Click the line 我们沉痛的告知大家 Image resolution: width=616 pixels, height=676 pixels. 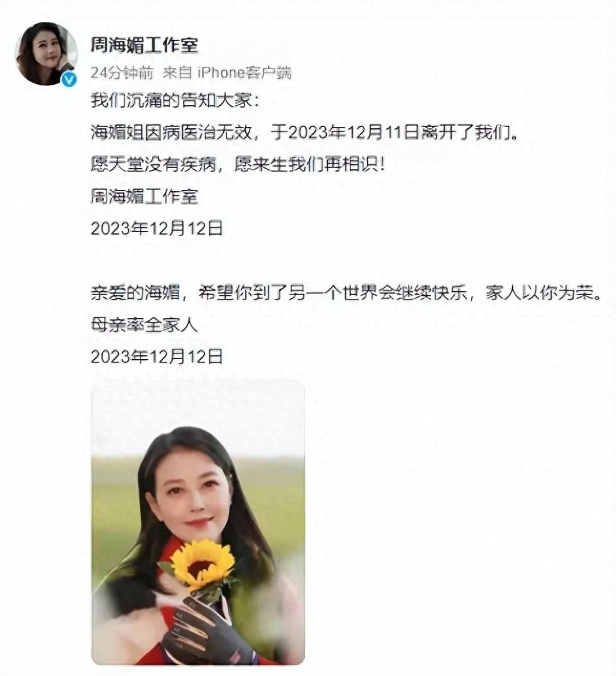coord(176,101)
